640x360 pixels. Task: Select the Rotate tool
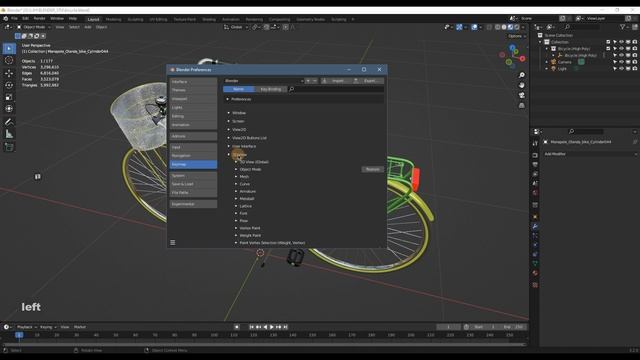pos(9,85)
